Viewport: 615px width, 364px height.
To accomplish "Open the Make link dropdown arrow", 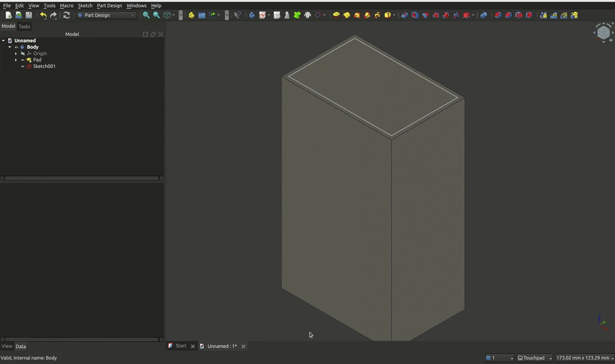I will (219, 15).
